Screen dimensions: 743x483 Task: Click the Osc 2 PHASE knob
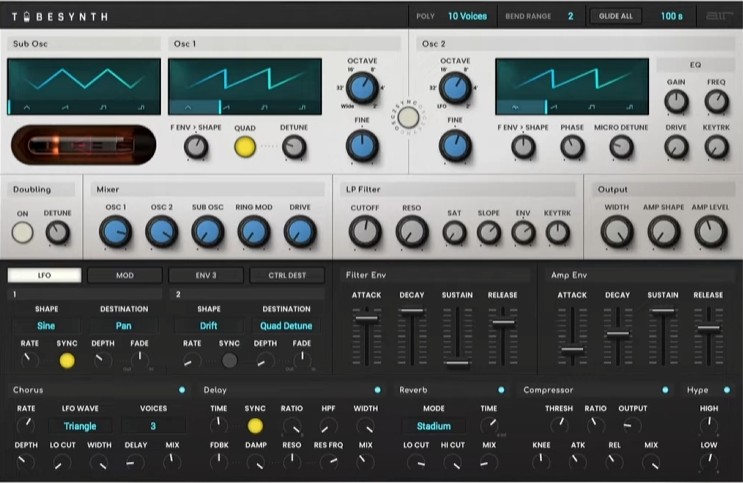pos(572,147)
